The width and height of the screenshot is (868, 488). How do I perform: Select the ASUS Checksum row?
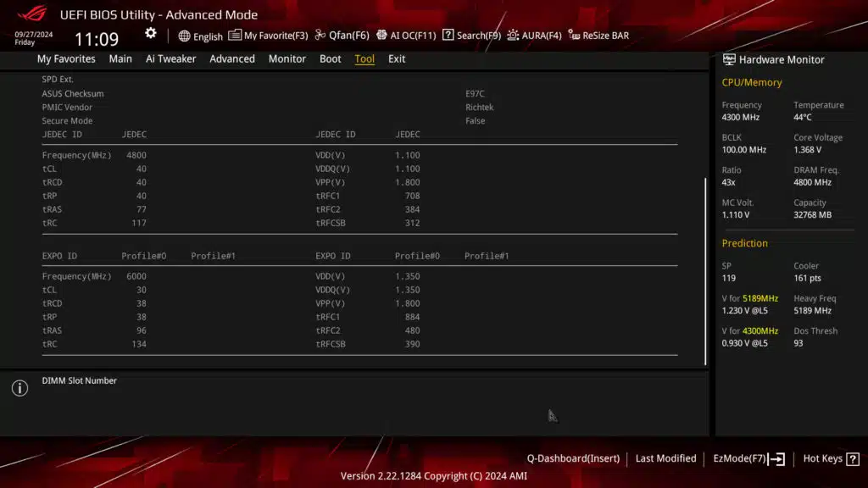359,93
